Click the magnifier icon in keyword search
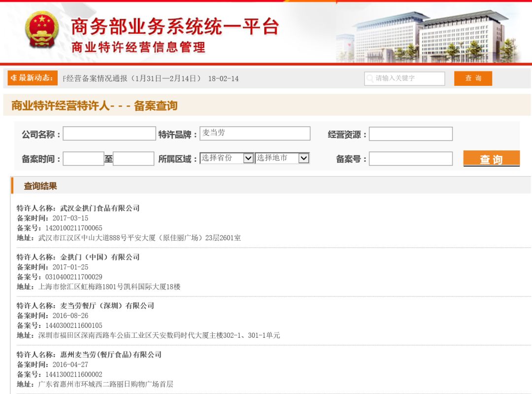The height and width of the screenshot is (394, 532). 370,78
